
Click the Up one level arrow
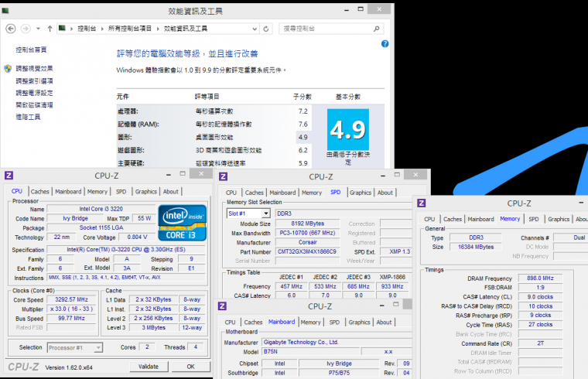click(x=50, y=29)
